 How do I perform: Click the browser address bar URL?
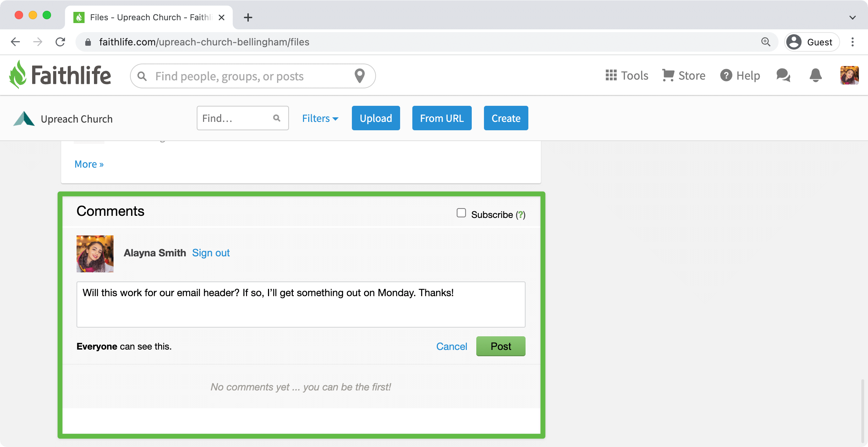[204, 42]
